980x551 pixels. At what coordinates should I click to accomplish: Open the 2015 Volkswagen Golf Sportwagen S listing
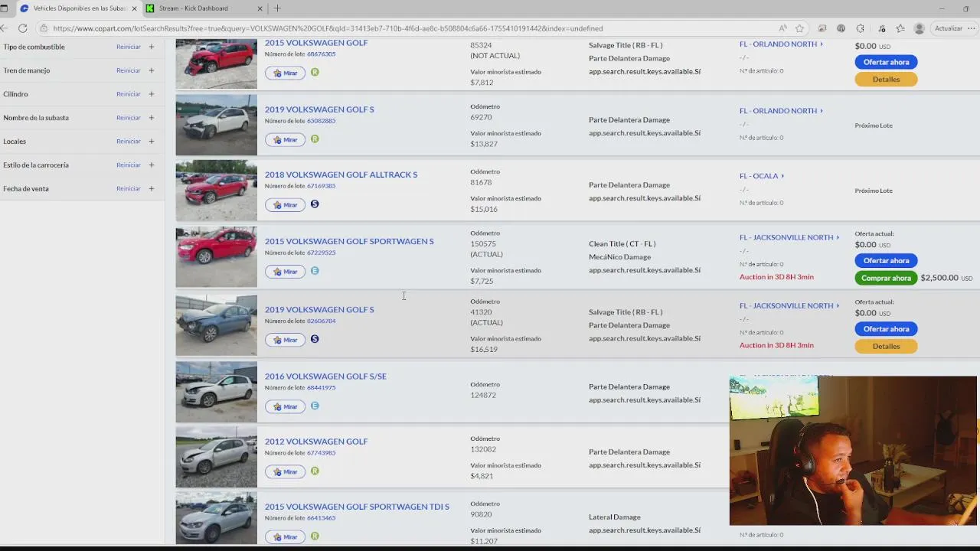(349, 241)
